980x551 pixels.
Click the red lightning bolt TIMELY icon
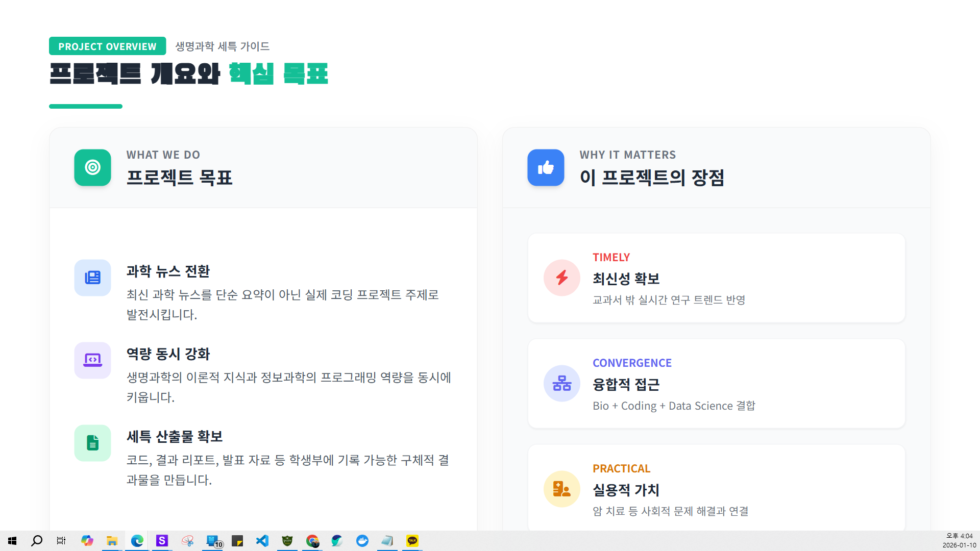tap(561, 278)
